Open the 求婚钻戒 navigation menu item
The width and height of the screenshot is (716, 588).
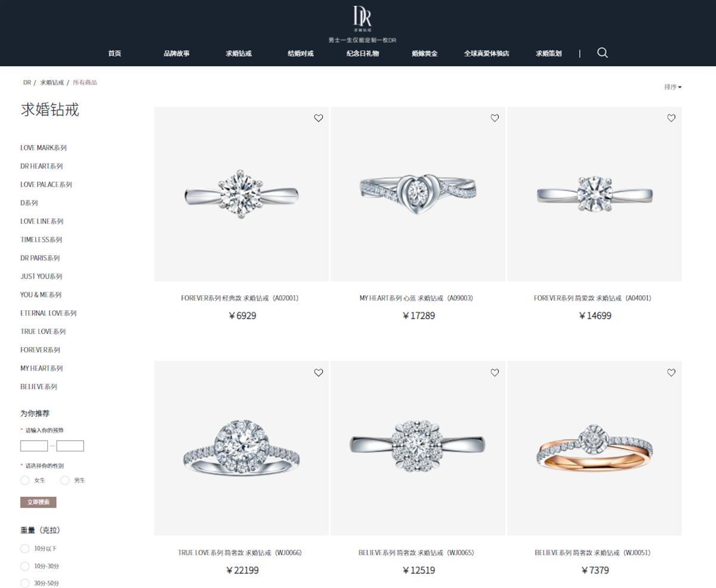point(239,53)
